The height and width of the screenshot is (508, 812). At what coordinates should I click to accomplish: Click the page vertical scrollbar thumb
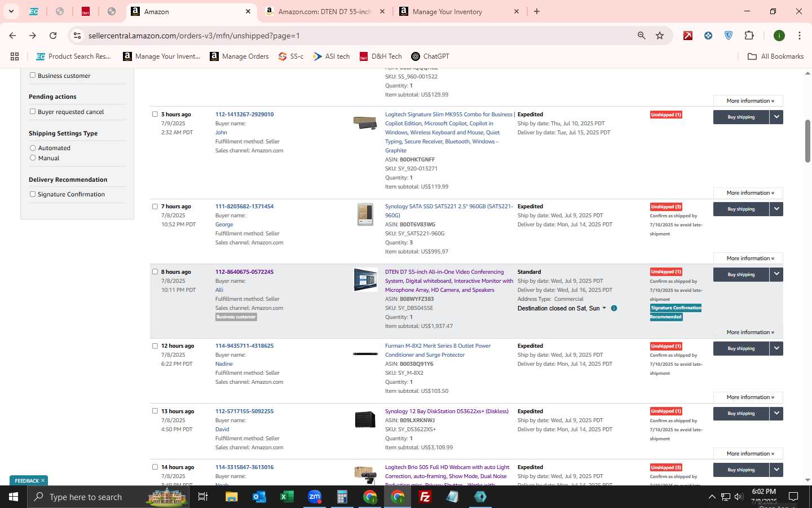[x=807, y=140]
